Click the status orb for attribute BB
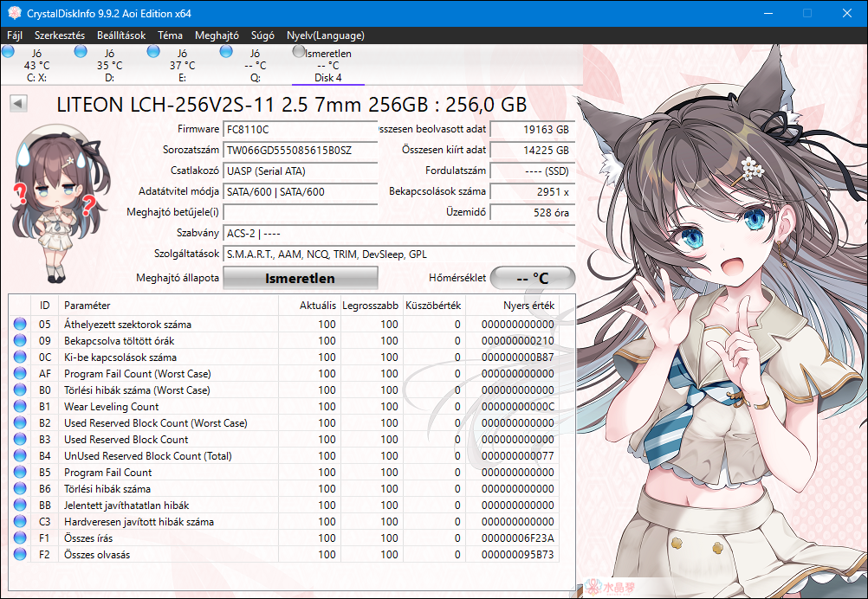This screenshot has width=868, height=599. tap(20, 505)
